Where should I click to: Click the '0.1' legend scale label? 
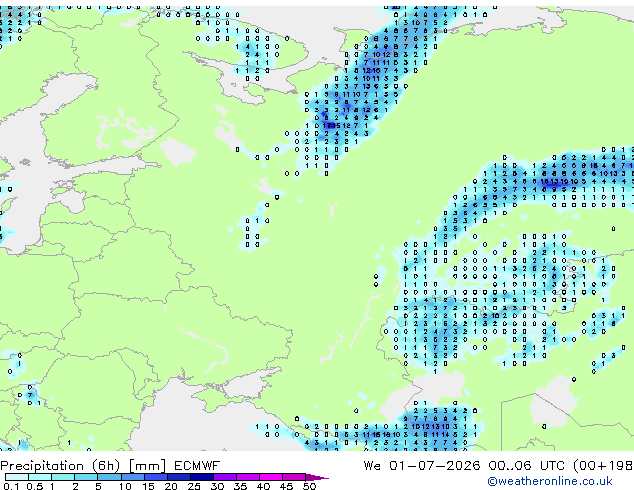[11, 486]
